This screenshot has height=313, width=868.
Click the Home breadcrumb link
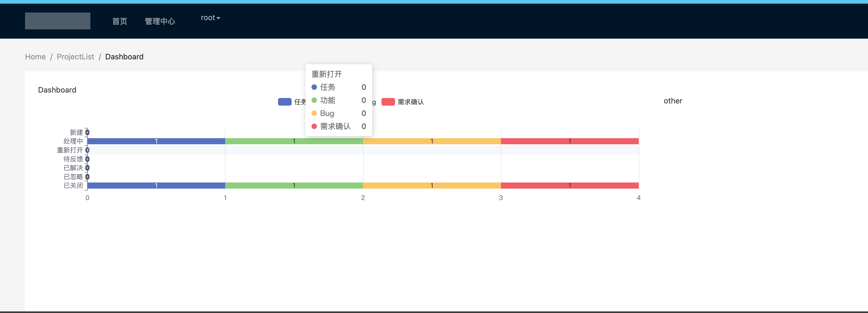tap(35, 57)
